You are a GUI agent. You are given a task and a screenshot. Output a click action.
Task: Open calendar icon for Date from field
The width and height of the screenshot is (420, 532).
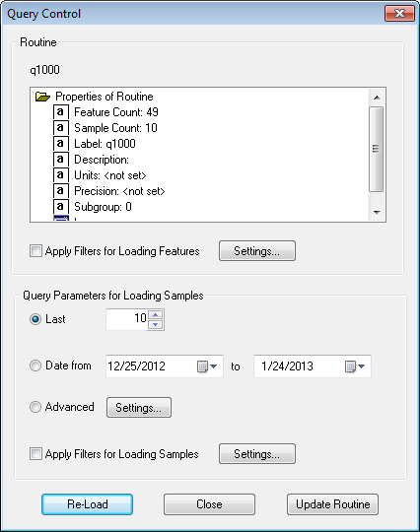[x=207, y=366]
